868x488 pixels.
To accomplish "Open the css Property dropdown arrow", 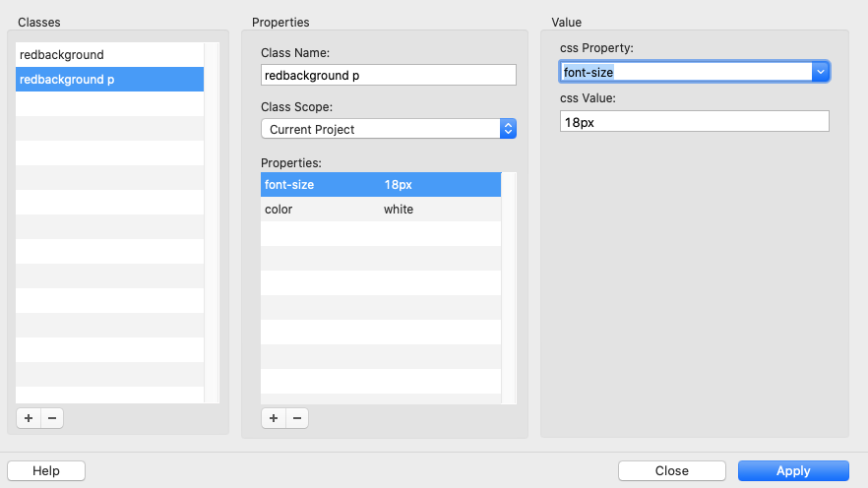I will (x=820, y=72).
